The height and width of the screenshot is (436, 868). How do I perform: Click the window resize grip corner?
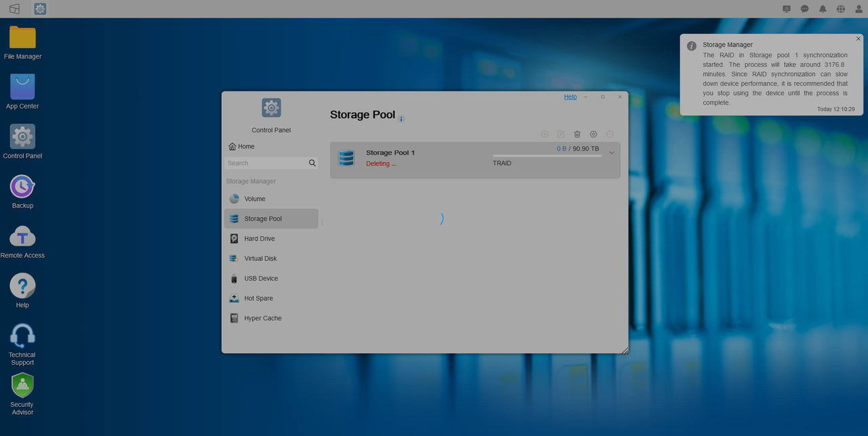click(625, 350)
